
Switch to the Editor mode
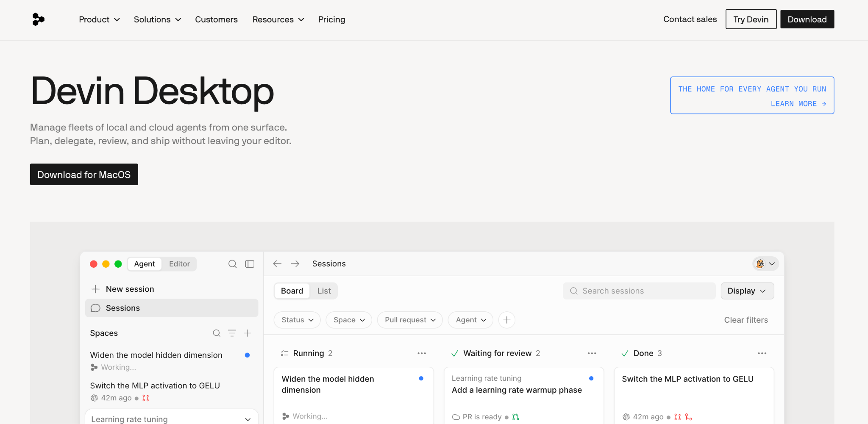point(179,264)
